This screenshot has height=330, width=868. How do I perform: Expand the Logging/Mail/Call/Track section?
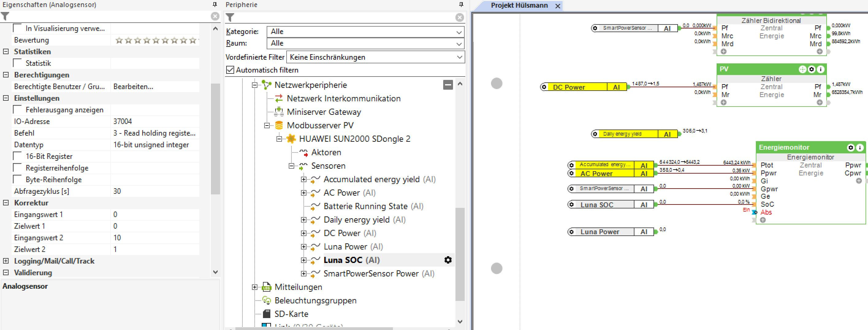pos(6,261)
